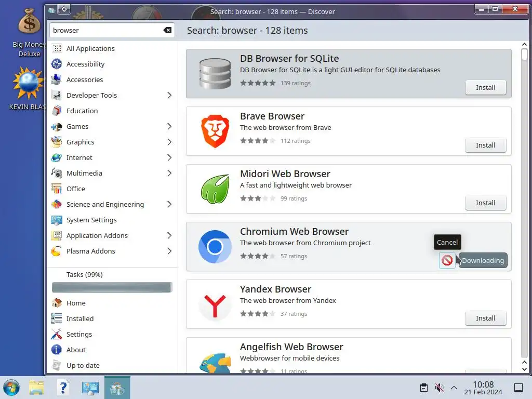Install DB Browser for SQLite

click(x=486, y=87)
